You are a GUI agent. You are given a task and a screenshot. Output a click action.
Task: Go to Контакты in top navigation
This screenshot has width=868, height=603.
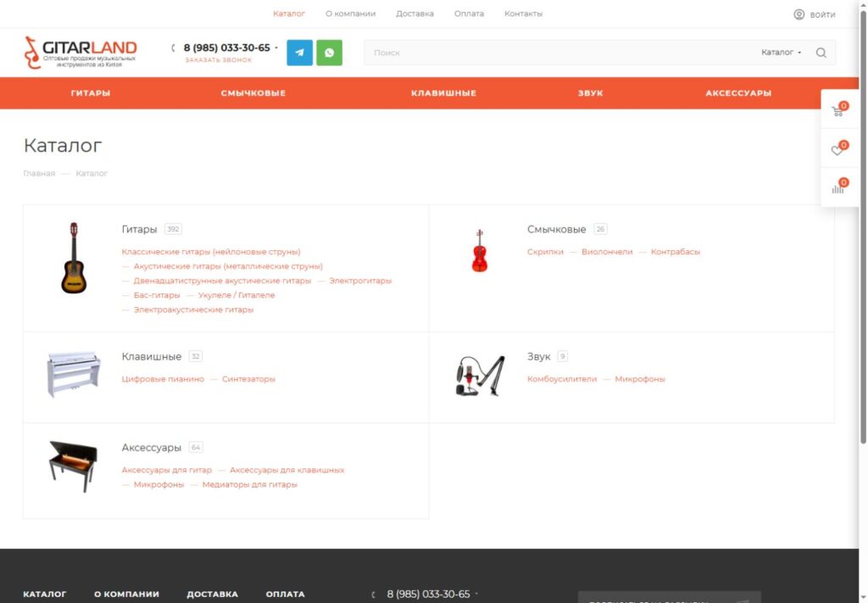[523, 14]
